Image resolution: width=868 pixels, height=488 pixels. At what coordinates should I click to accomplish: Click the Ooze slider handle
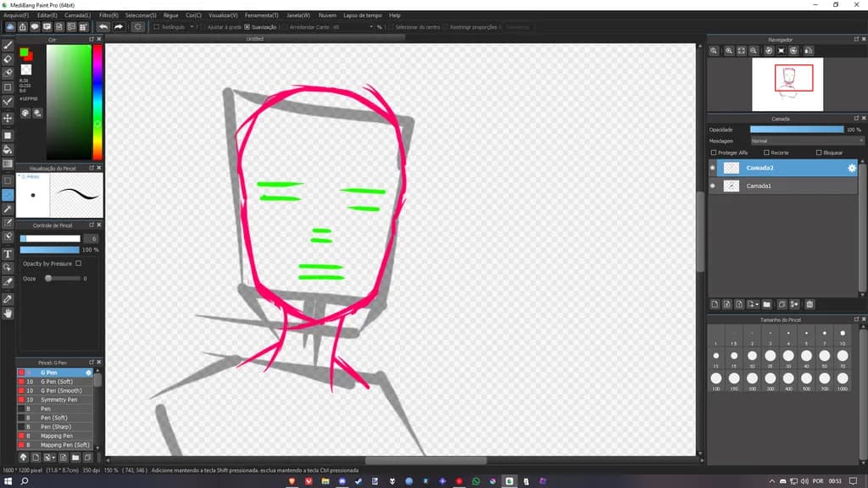pos(48,278)
